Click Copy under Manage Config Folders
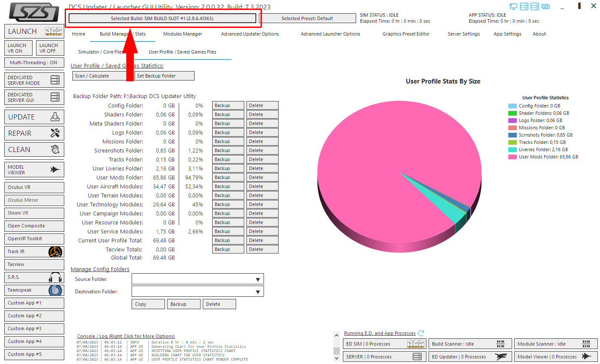This screenshot has height=364, width=600. (x=148, y=304)
